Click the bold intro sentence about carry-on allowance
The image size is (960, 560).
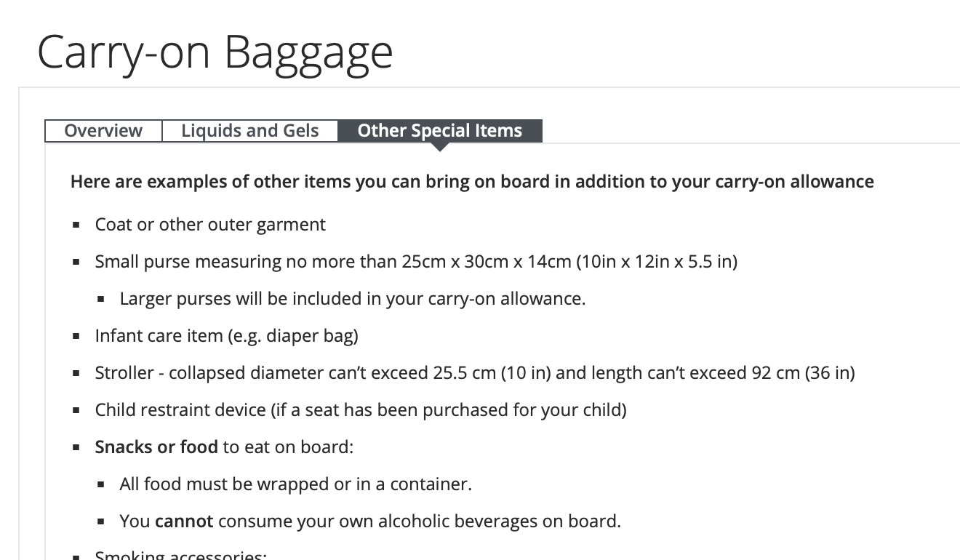tap(472, 181)
